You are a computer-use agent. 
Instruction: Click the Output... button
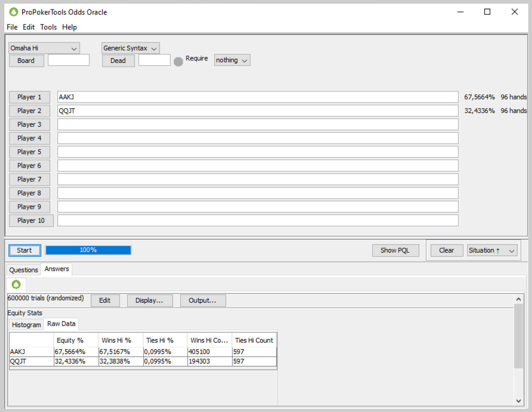pos(202,301)
